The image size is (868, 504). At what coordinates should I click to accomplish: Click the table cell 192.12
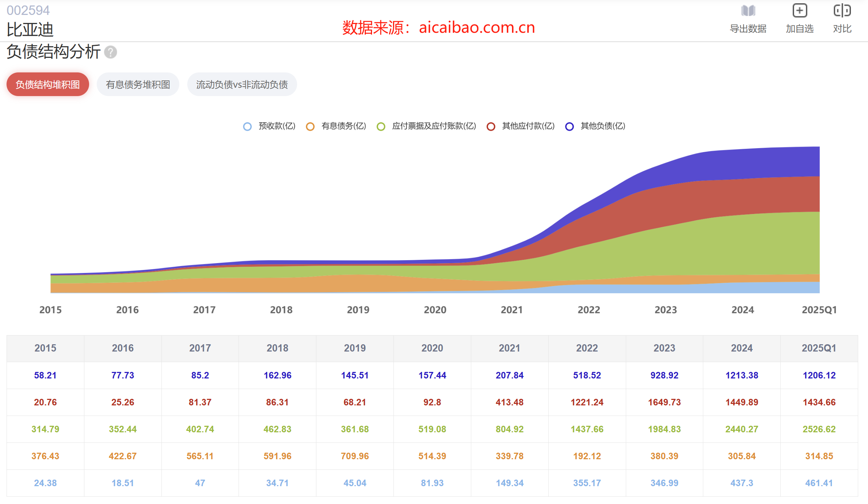click(587, 456)
